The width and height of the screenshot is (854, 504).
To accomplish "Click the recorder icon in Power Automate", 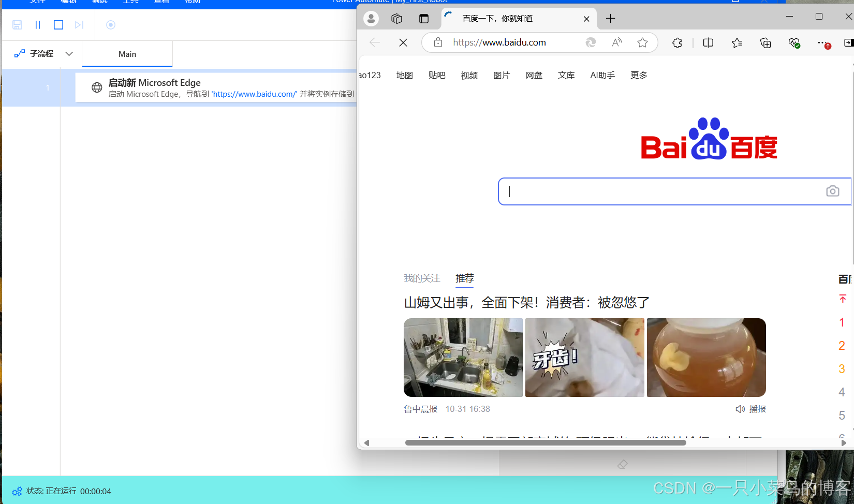I will [111, 25].
